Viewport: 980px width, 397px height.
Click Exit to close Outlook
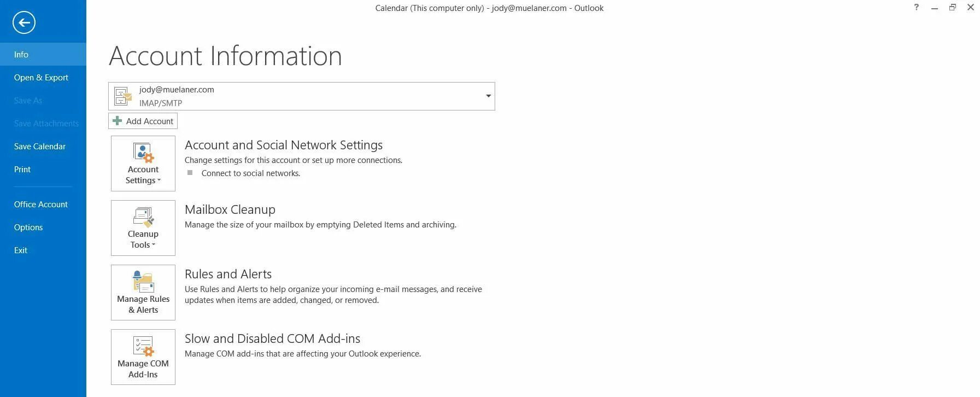point(21,250)
